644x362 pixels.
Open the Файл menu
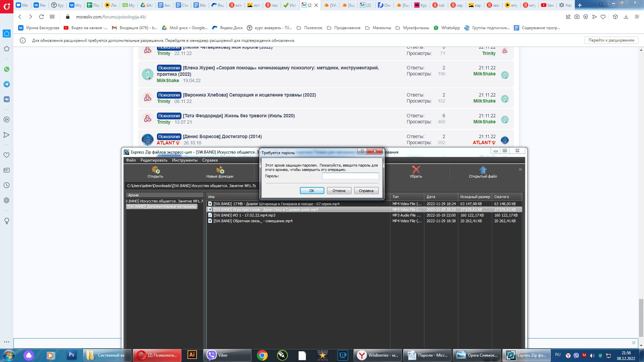pos(131,160)
